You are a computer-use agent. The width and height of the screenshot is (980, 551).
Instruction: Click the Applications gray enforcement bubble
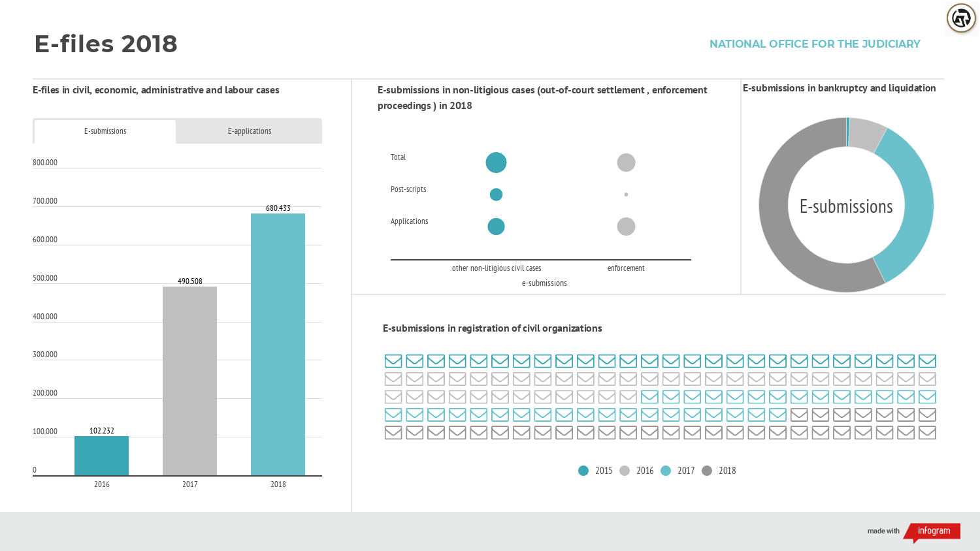626,227
